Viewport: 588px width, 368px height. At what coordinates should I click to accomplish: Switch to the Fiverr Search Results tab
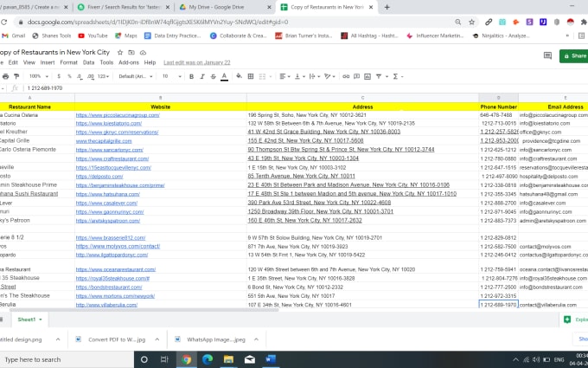point(123,7)
